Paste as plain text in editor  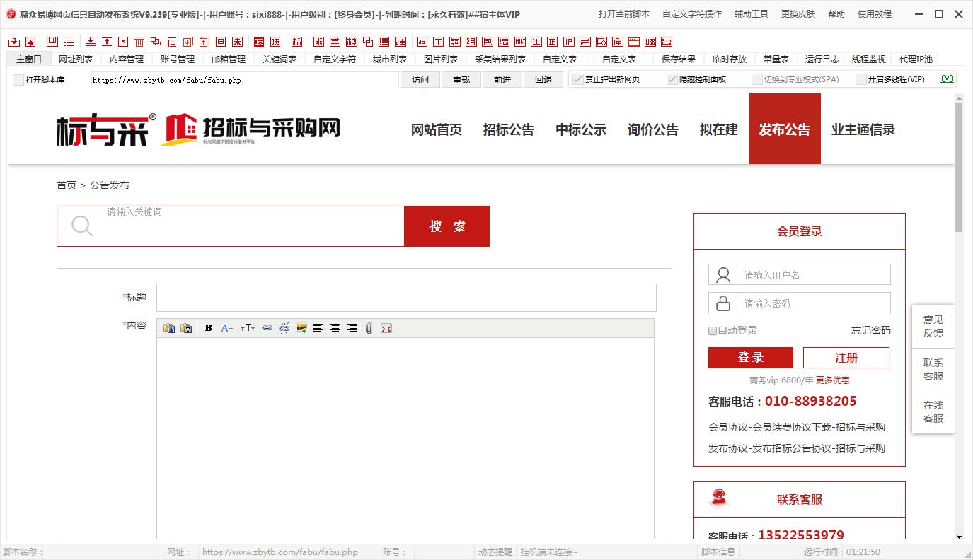(x=186, y=328)
